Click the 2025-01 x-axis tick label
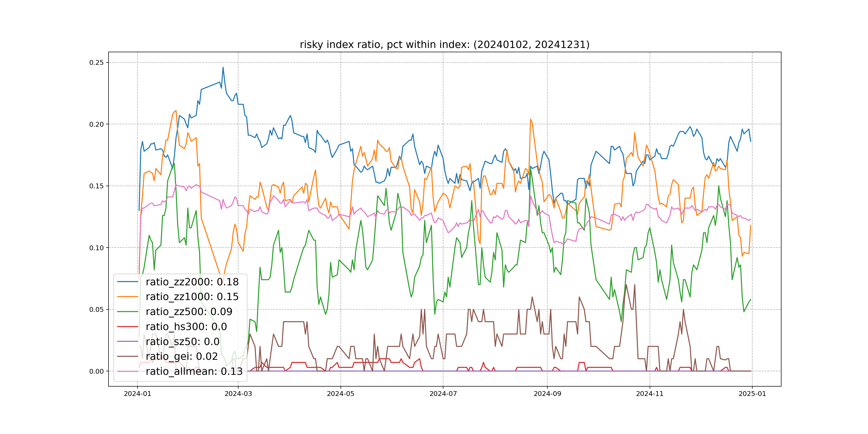The height and width of the screenshot is (434, 868). pos(752,394)
